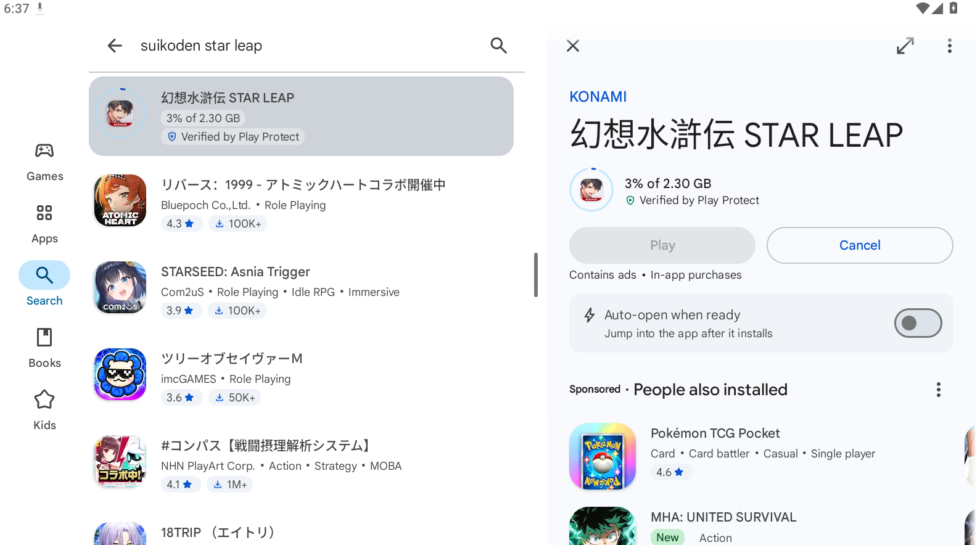Cancel the STAR LEAP download
This screenshot has width=980, height=545.
(860, 245)
